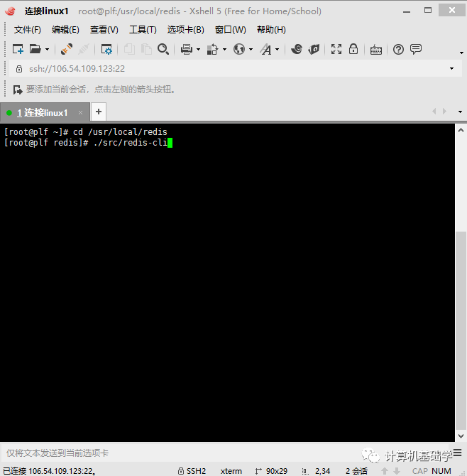Open the 选项卡(B) menu
The image size is (467, 476).
(x=185, y=30)
